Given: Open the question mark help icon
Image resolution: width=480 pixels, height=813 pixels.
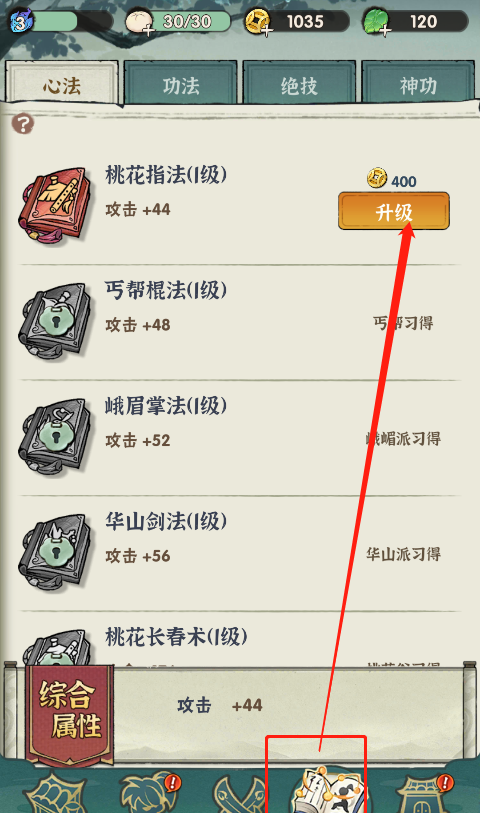Looking at the screenshot, I should tap(23, 124).
